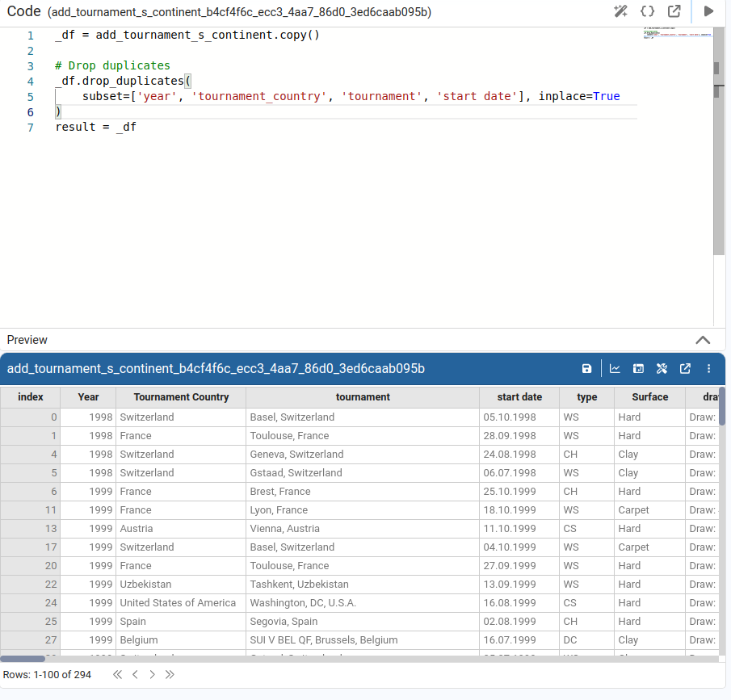The width and height of the screenshot is (731, 700).
Task: Run the code with the play button
Action: (709, 11)
